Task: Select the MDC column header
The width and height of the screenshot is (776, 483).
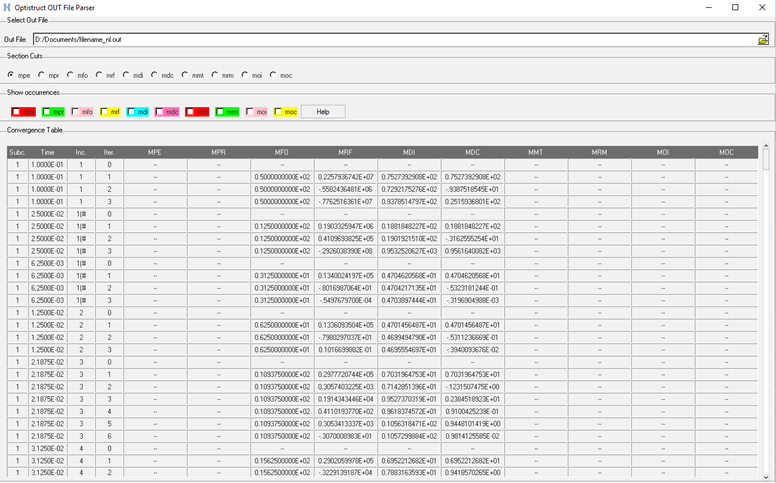Action: tap(473, 152)
